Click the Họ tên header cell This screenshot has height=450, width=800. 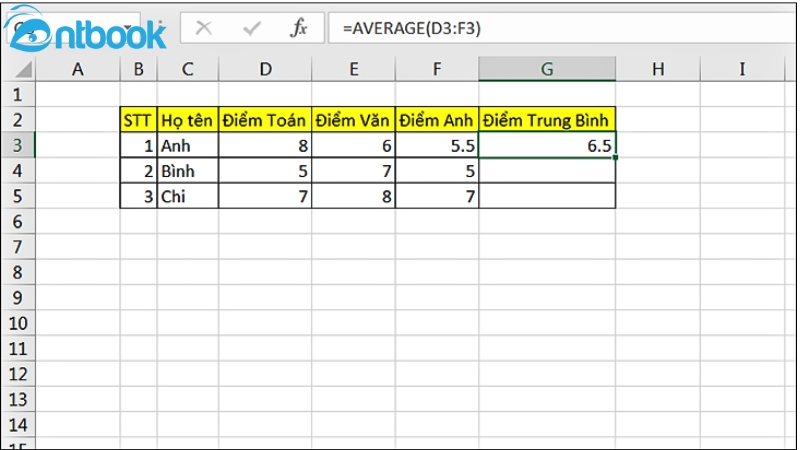click(187, 120)
